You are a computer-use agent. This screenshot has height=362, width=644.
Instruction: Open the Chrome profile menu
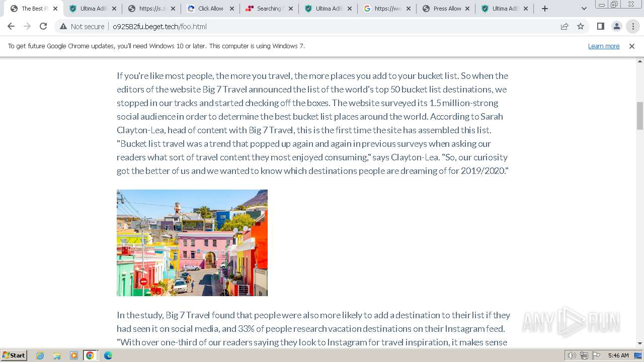(x=616, y=27)
